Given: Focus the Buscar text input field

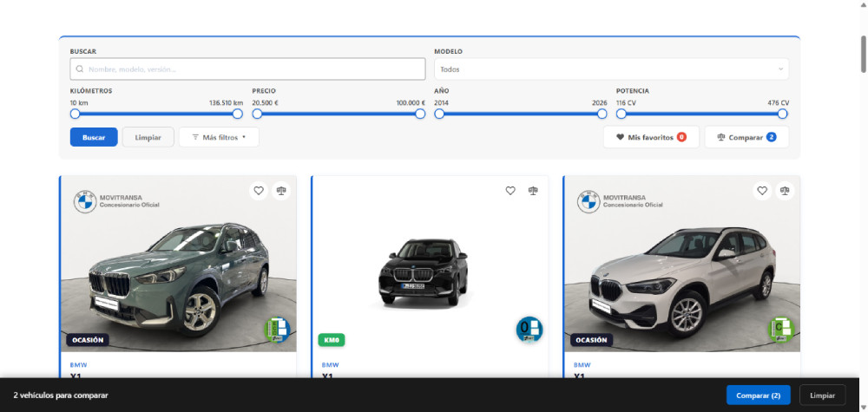Looking at the screenshot, I should (247, 69).
